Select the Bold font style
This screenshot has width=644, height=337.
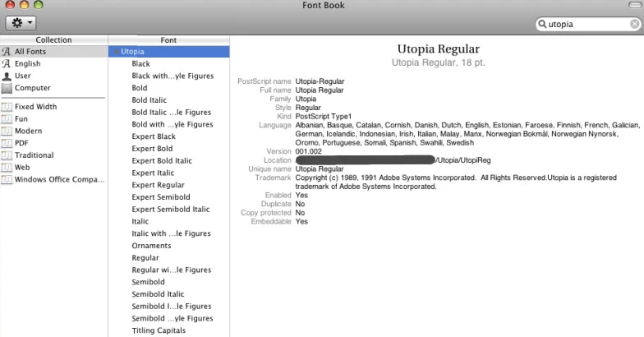pyautogui.click(x=140, y=88)
